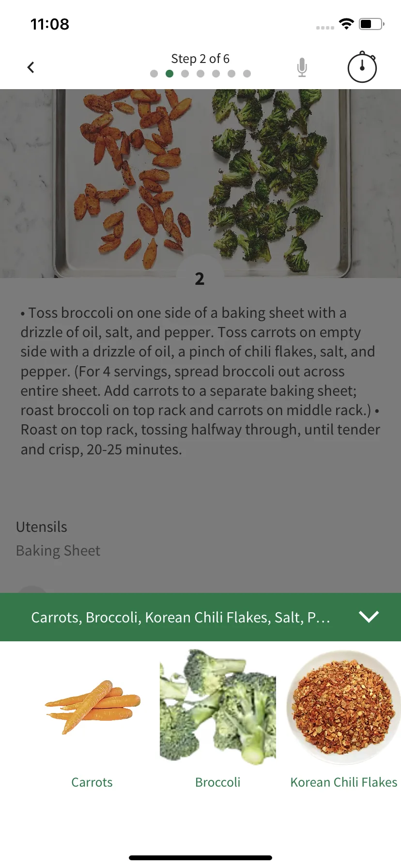Jump to step 3 dot
Screen dimensions: 401x868
point(185,74)
